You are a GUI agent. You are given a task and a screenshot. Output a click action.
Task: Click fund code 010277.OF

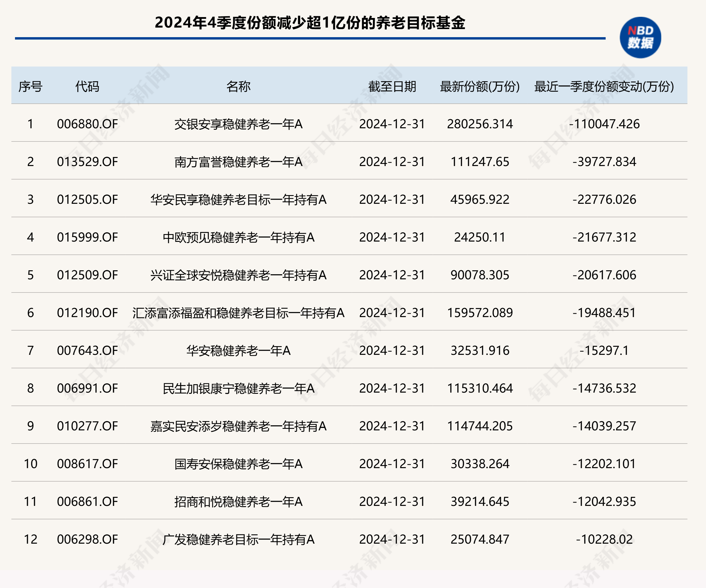[x=88, y=426]
